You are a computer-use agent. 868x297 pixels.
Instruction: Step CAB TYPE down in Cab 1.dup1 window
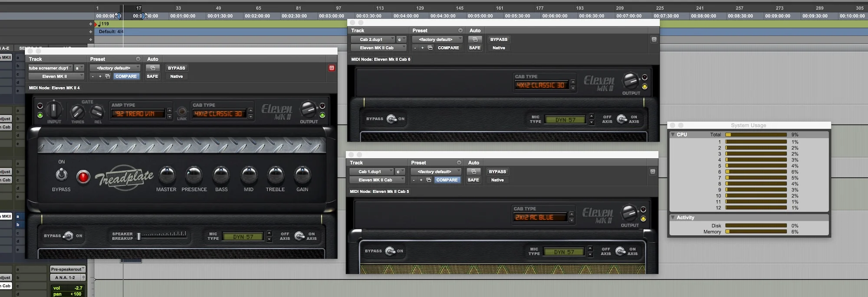pos(571,220)
